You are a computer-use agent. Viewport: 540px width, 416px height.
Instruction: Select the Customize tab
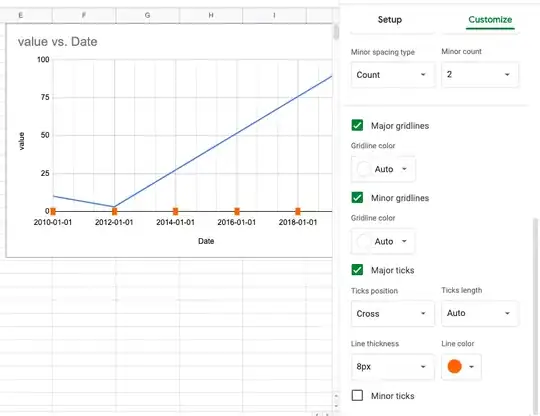click(490, 20)
